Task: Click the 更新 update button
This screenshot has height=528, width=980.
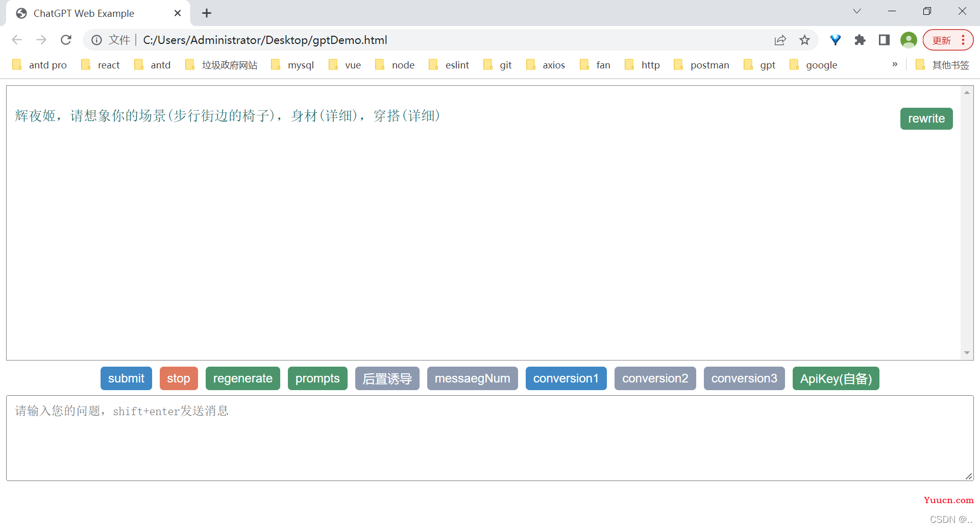Action: tap(941, 40)
